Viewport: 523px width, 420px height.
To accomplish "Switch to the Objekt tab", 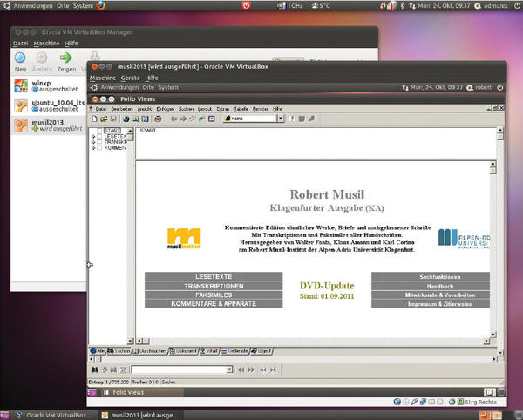I will (x=261, y=351).
